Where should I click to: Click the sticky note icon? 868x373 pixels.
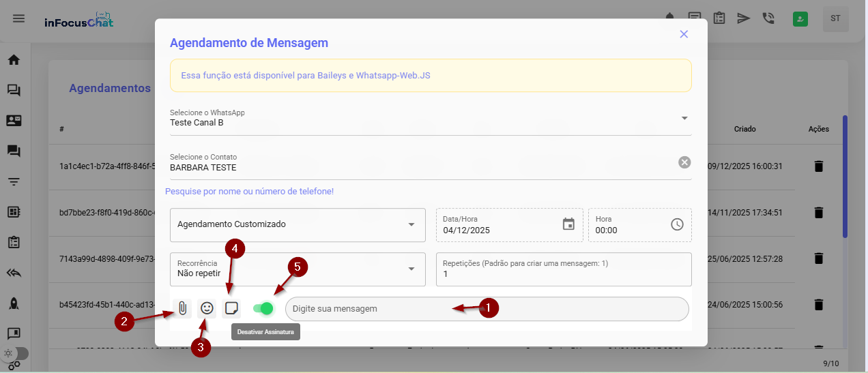(231, 308)
